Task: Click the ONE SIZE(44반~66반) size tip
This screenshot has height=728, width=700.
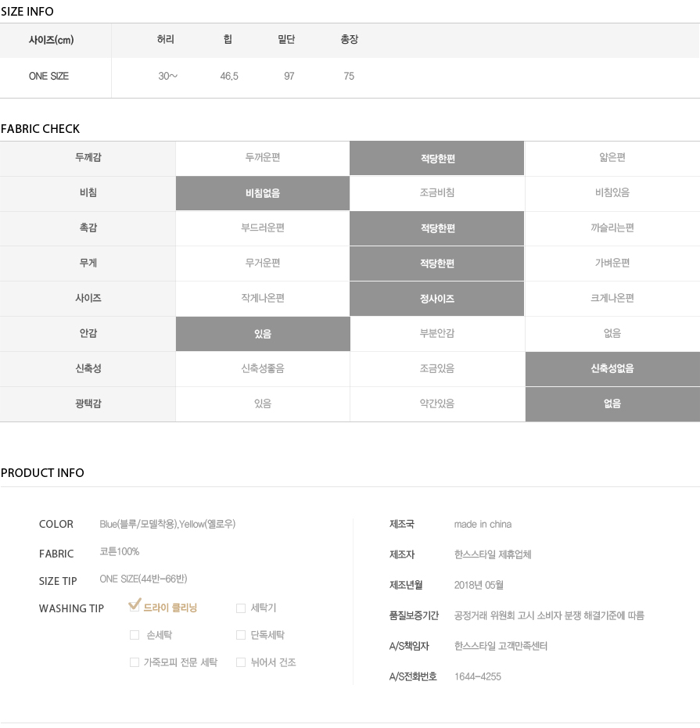Action: [143, 579]
